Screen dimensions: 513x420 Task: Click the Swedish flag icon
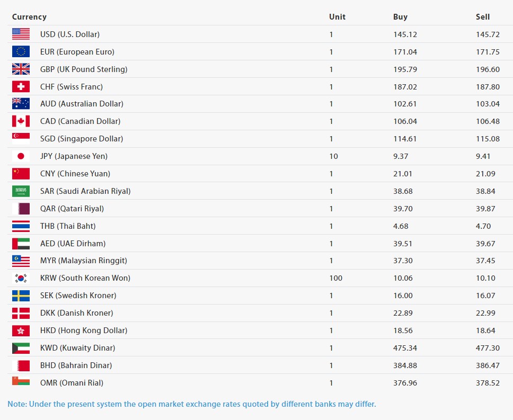pos(21,296)
